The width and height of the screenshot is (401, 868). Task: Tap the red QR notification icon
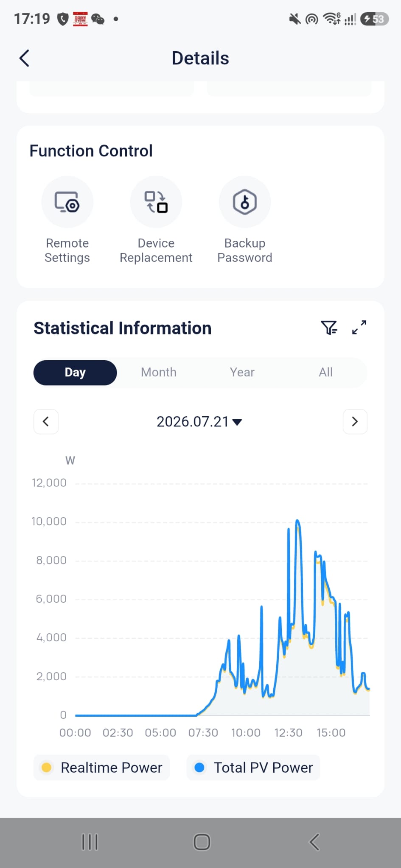80,19
